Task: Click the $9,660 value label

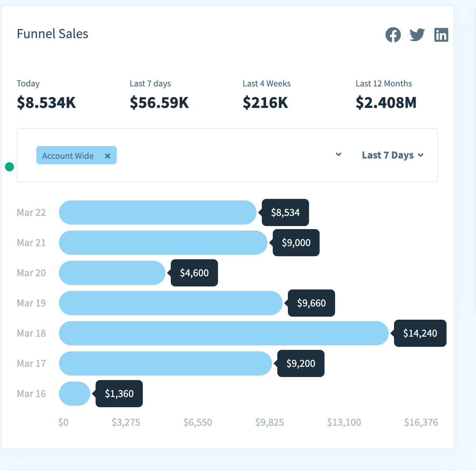Action: point(311,303)
